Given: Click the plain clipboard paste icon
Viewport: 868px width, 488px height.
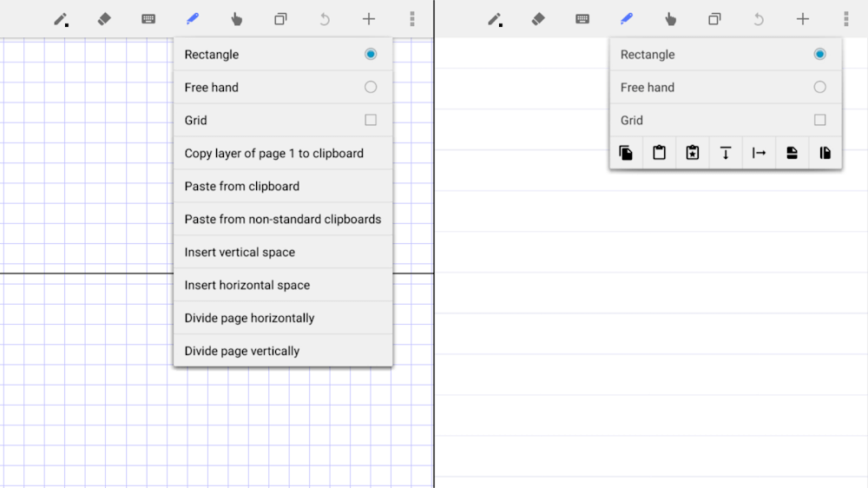Looking at the screenshot, I should tap(659, 153).
